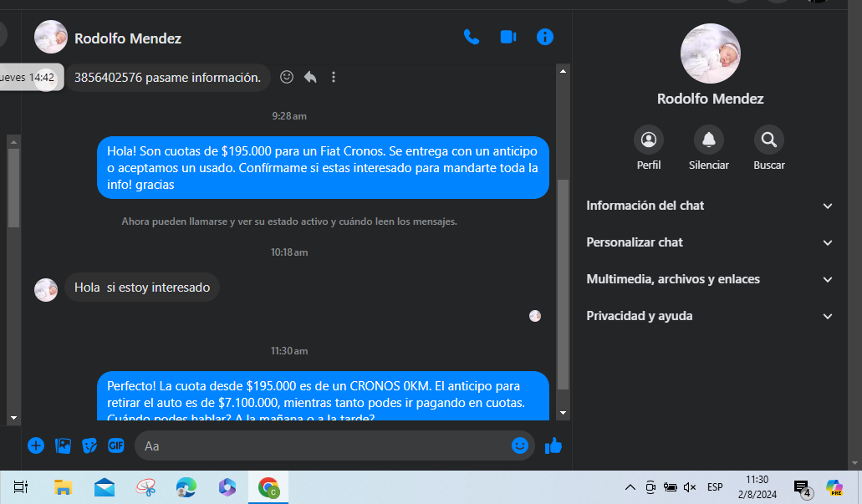Click the Silenciar bell icon
862x504 pixels.
coord(709,140)
